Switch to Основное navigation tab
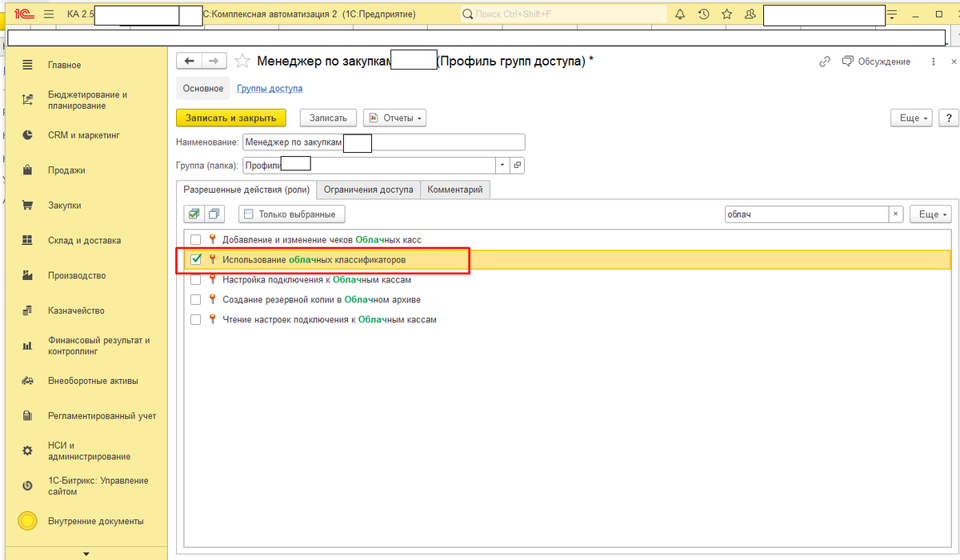Image resolution: width=960 pixels, height=560 pixels. 203,89
